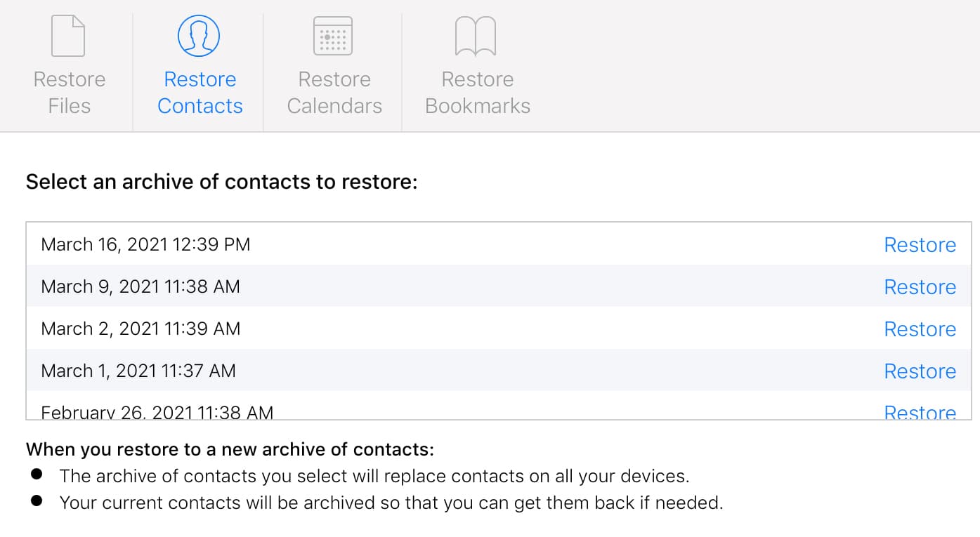Screen dimensions: 980x537
Task: Restore the March 2, 2021 archive
Action: [x=920, y=329]
